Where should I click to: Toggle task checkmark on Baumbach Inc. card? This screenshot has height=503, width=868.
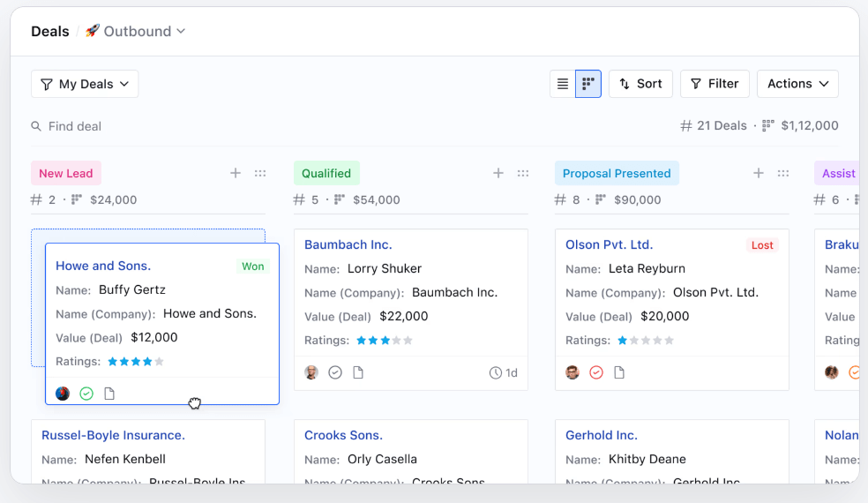pyautogui.click(x=335, y=372)
